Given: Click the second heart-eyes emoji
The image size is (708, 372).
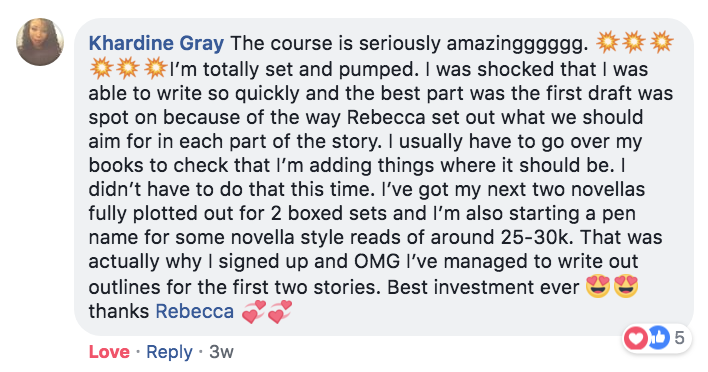Looking at the screenshot, I should (x=626, y=286).
